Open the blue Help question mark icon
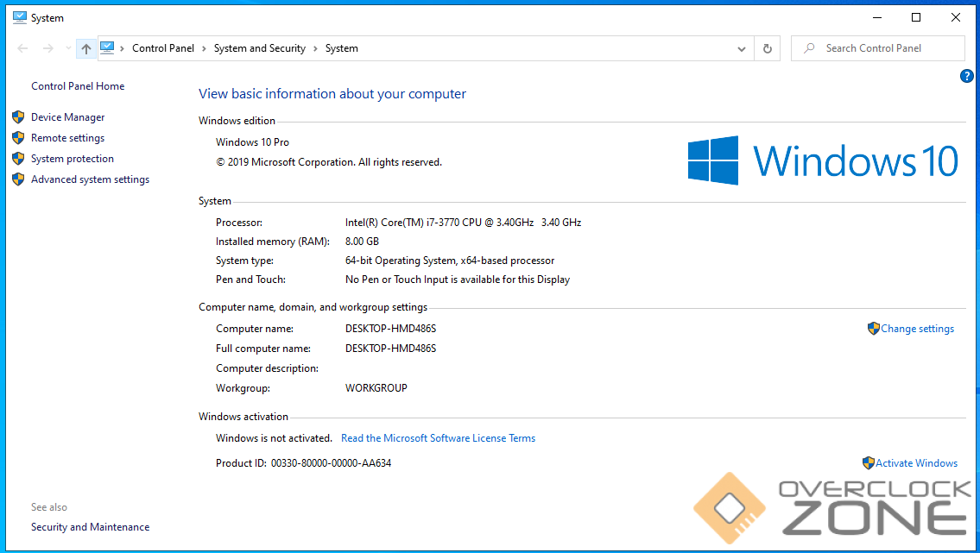980x553 pixels. [966, 76]
